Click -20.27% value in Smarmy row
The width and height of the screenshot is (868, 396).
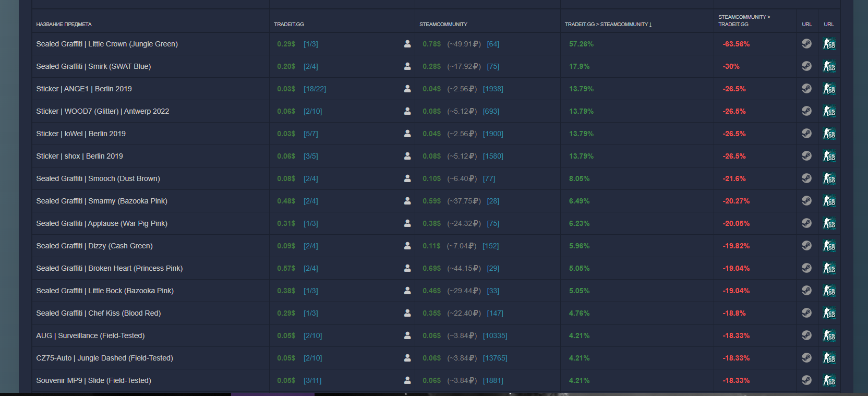pos(736,201)
